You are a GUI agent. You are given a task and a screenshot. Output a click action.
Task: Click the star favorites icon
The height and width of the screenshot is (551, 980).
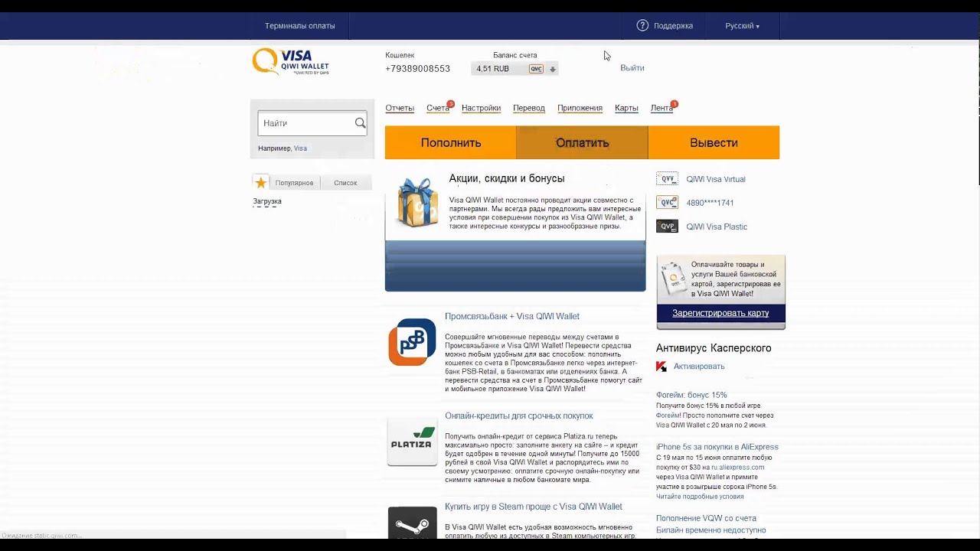point(261,182)
